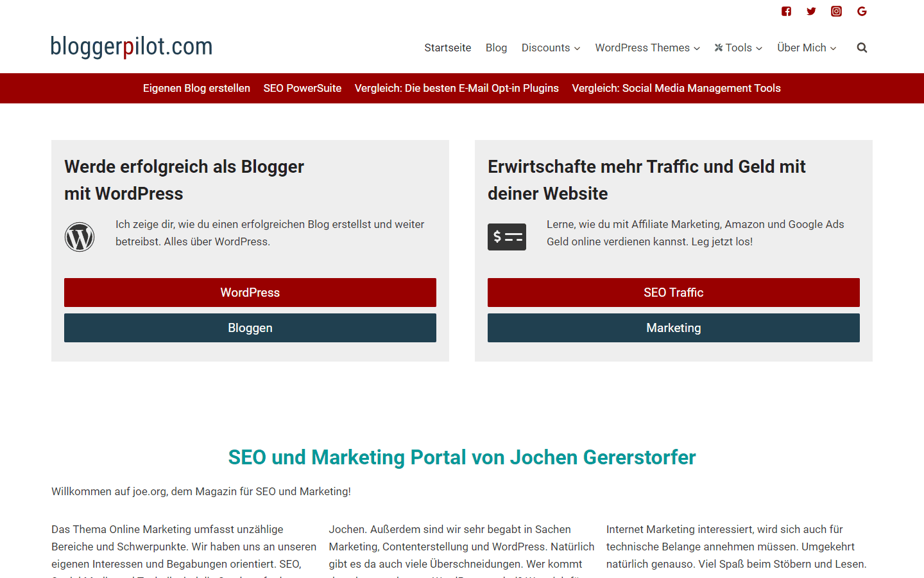Open the Twitter social icon

pos(811,11)
